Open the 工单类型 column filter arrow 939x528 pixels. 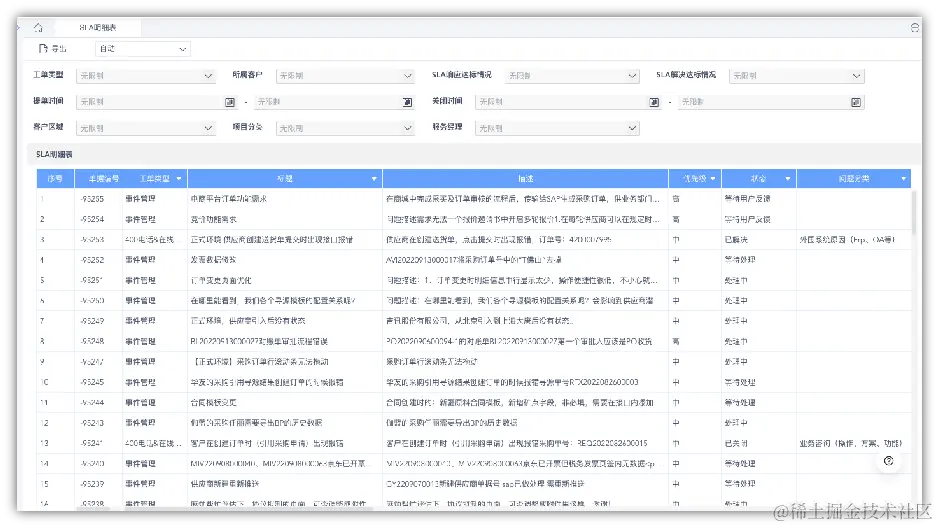178,179
